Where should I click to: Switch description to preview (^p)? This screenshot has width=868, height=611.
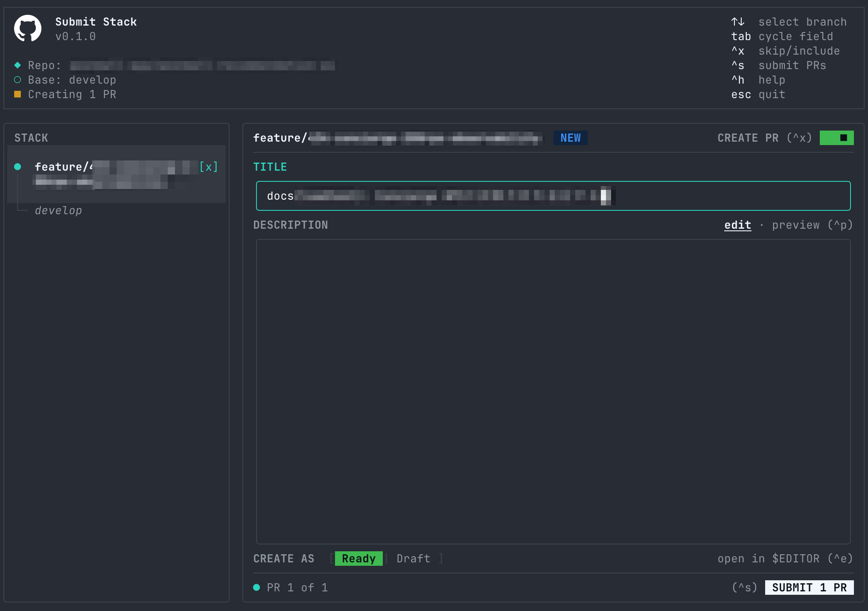(x=813, y=225)
